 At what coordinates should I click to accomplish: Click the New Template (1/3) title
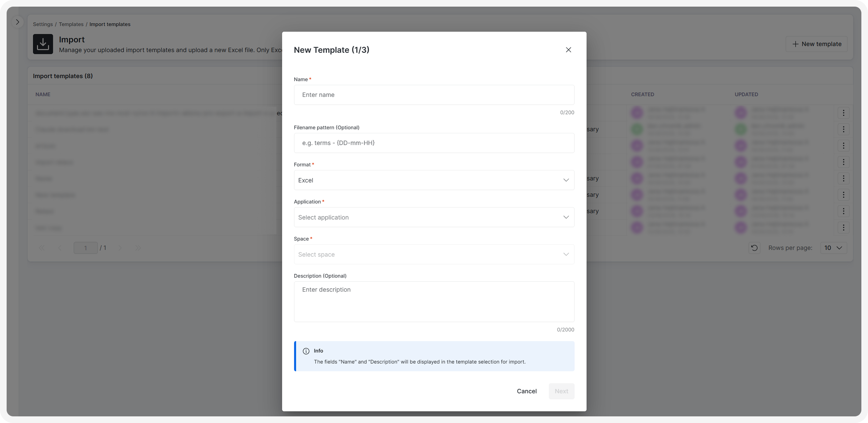click(x=331, y=50)
